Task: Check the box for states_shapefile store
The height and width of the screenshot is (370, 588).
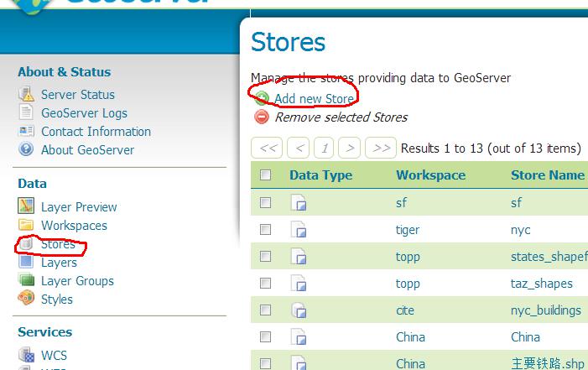Action: 266,256
